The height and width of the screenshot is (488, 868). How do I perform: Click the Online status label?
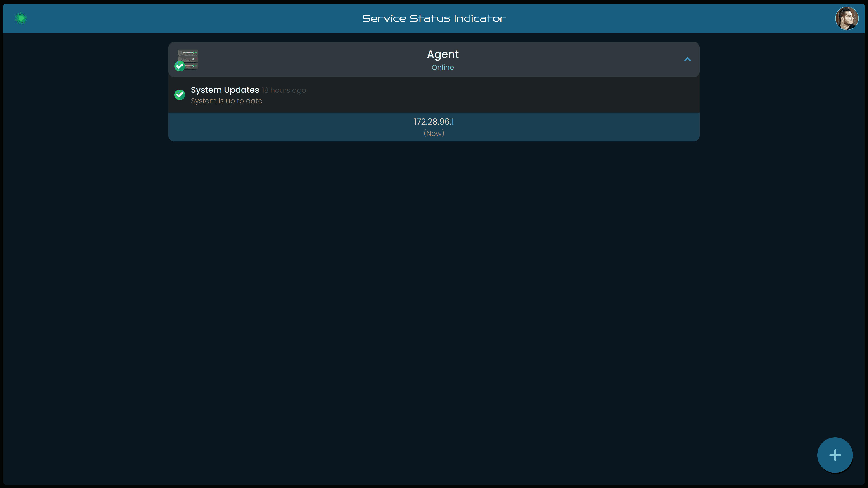[x=443, y=67]
